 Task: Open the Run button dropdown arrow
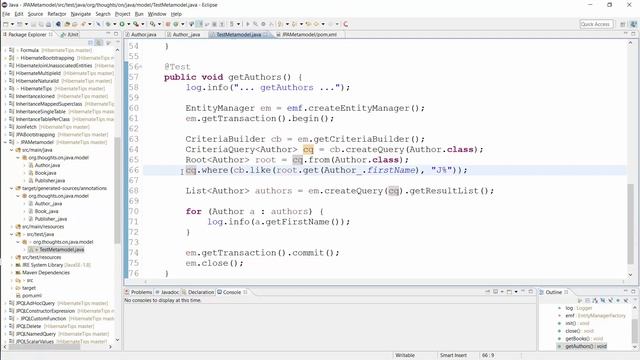pyautogui.click(x=128, y=24)
